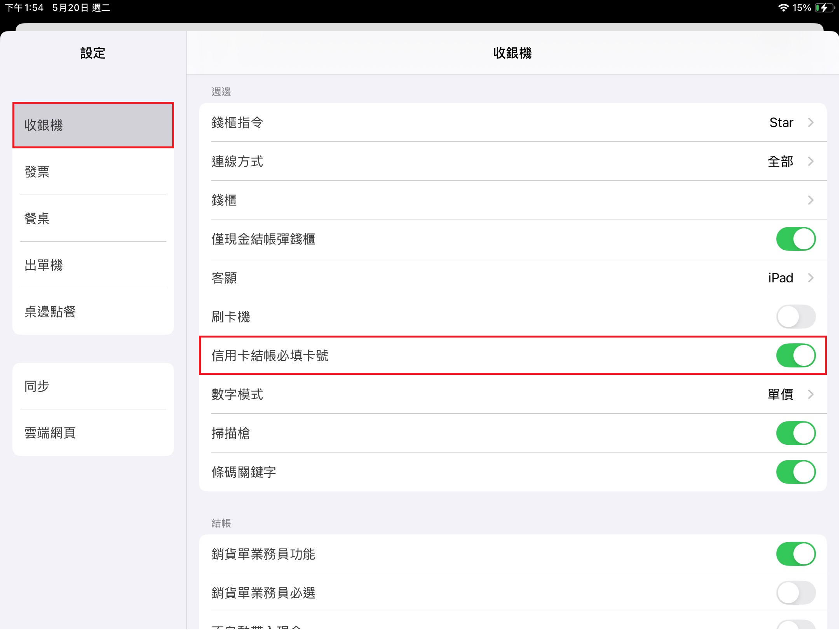
Task: Open 錢櫃指令 Star option chevron
Action: (x=810, y=122)
